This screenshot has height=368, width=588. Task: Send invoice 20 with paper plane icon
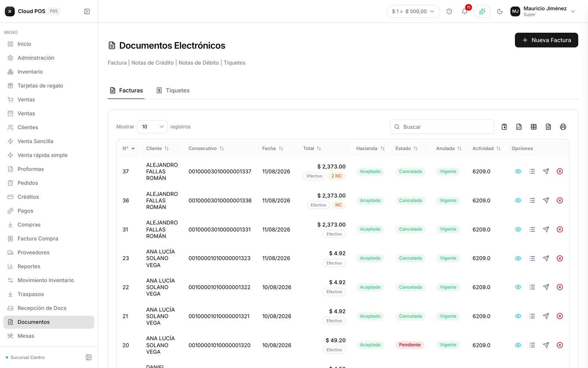coord(546,345)
